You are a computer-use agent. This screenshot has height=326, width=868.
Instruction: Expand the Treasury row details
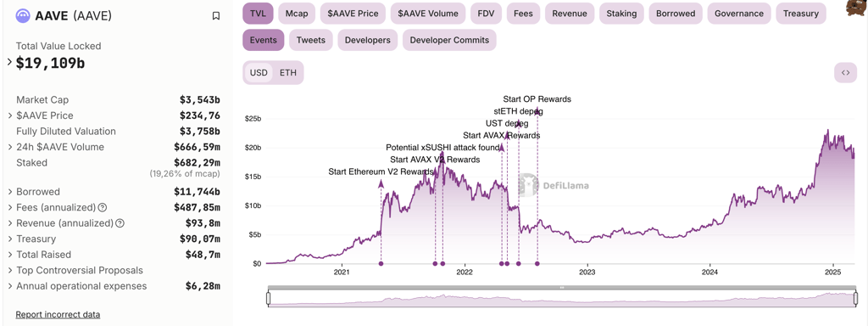tap(10, 239)
